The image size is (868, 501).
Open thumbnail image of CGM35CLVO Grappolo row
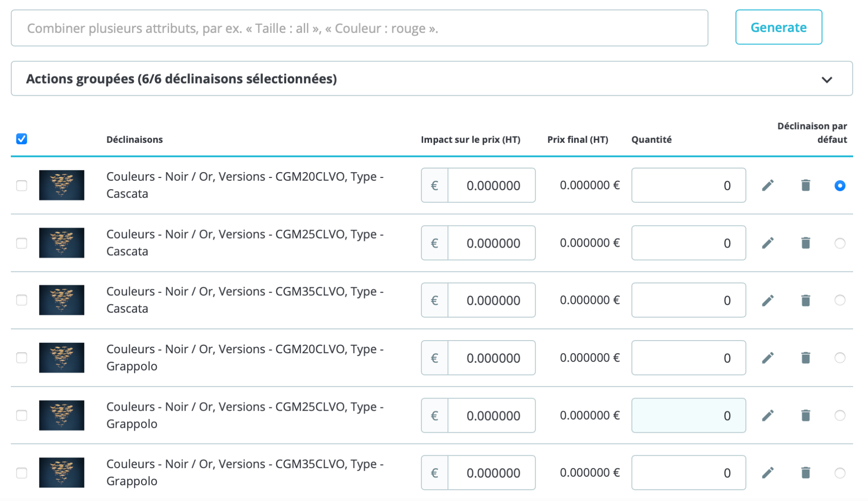(61, 473)
